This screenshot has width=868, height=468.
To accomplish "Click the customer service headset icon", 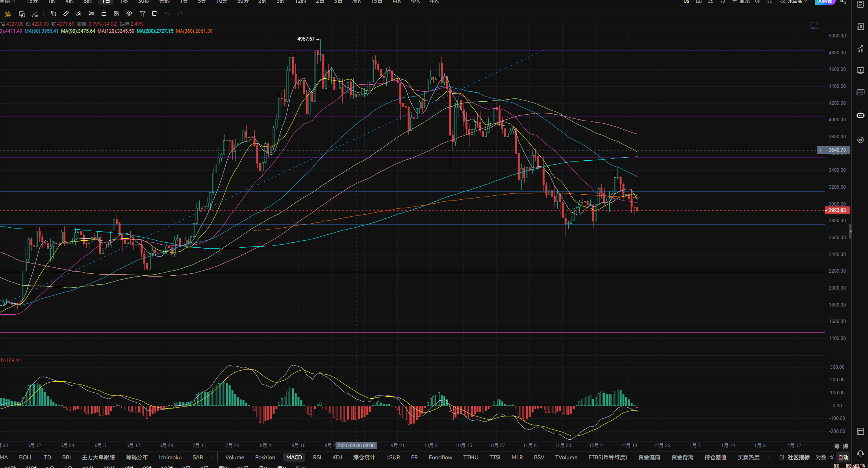I will coord(860,453).
